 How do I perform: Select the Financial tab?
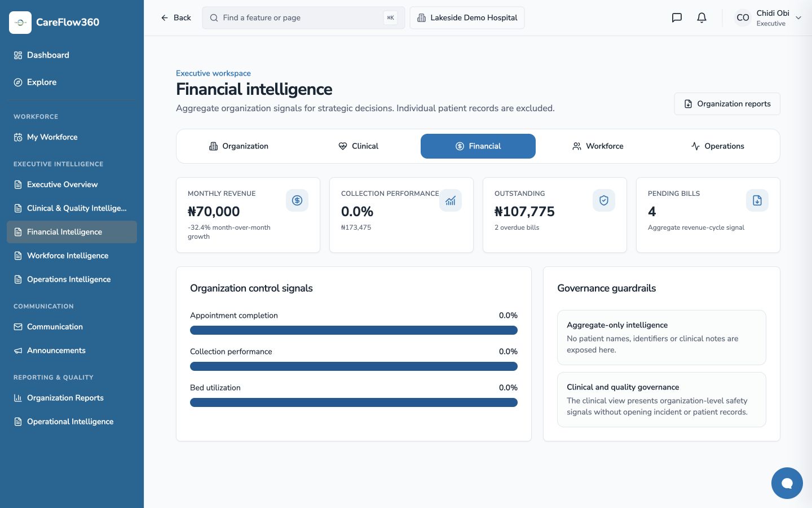478,146
